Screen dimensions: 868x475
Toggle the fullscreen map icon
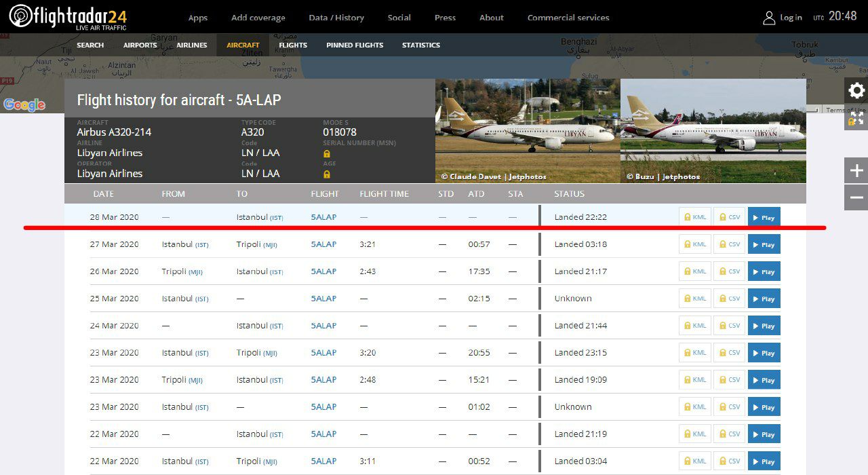pos(856,117)
